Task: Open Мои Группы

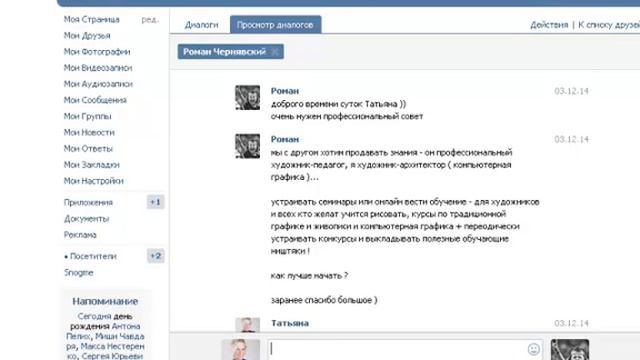Action: (x=87, y=117)
